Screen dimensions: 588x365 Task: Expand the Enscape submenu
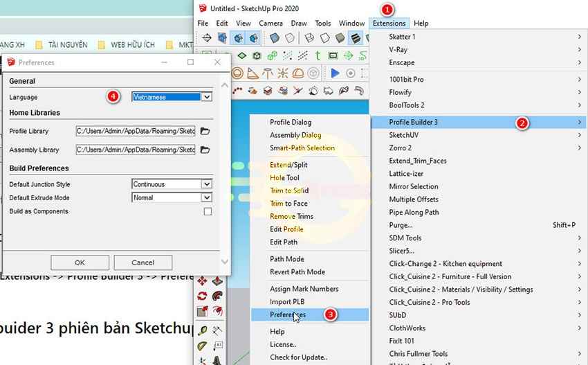(x=479, y=62)
